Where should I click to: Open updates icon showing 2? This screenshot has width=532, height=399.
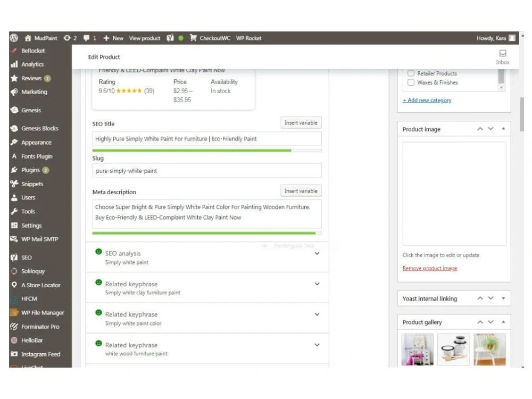pyautogui.click(x=67, y=38)
